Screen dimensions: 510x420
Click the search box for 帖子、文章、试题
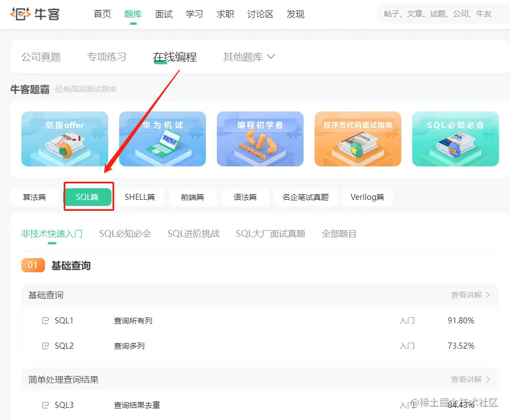pyautogui.click(x=443, y=14)
